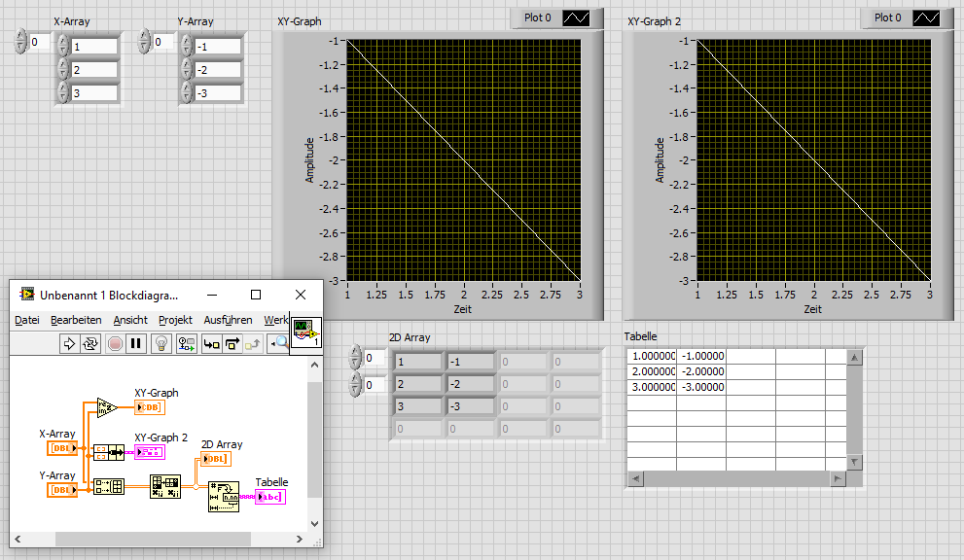
Task: Click the Step Over icon
Action: pos(232,343)
